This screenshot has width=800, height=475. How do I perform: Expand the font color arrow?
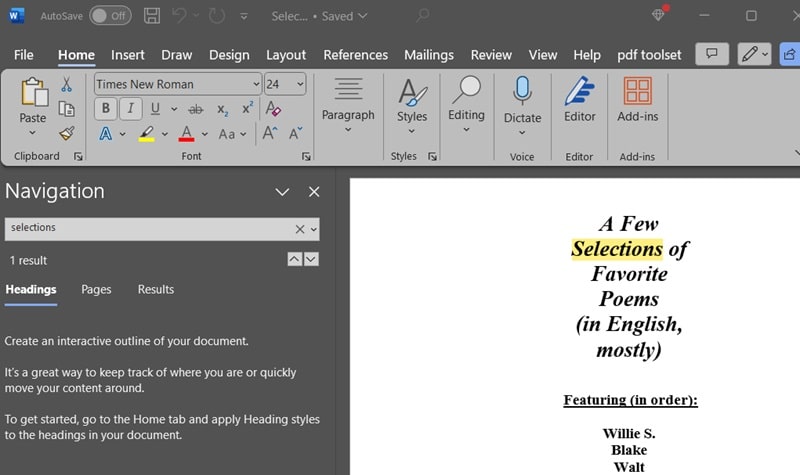pos(205,134)
